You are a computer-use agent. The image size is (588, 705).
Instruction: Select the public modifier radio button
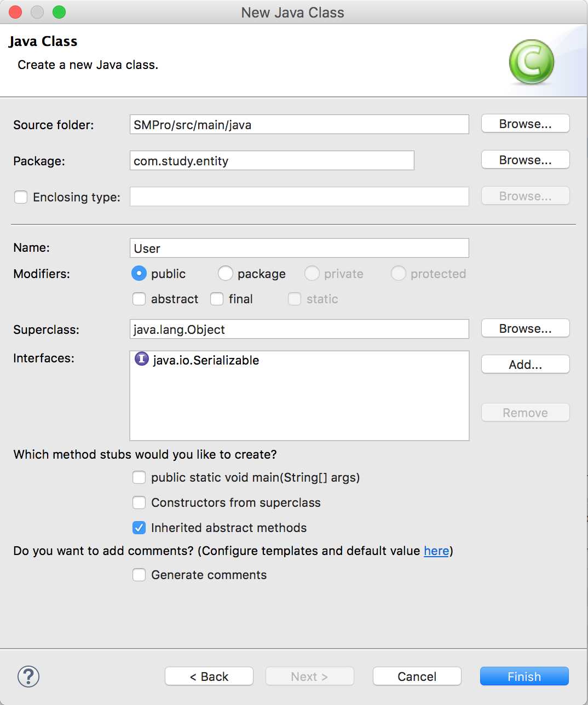coord(139,273)
